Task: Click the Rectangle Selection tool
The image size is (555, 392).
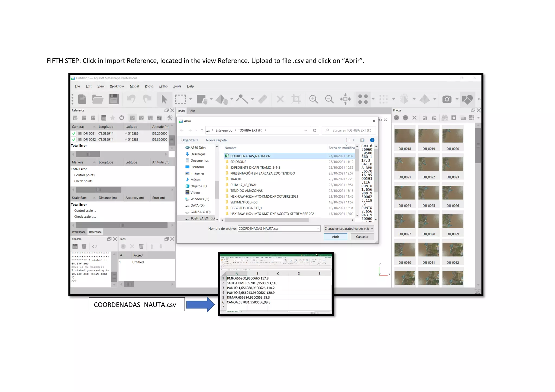Action: 180,99
